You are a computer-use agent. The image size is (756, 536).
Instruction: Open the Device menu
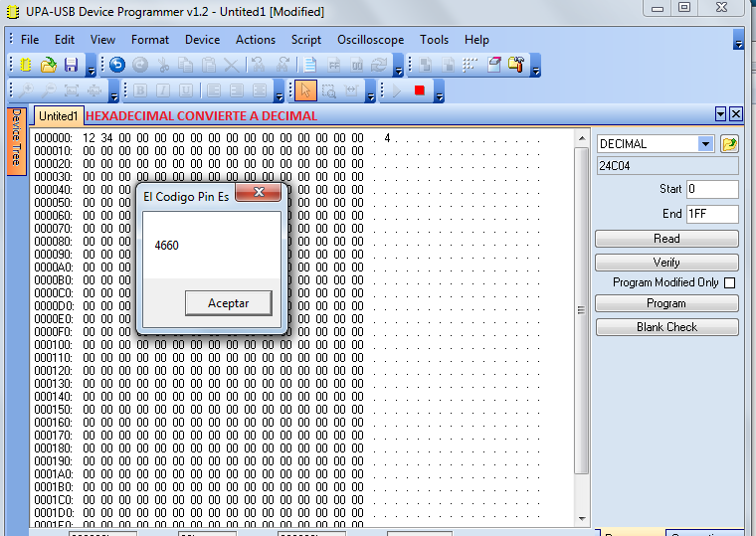click(202, 40)
